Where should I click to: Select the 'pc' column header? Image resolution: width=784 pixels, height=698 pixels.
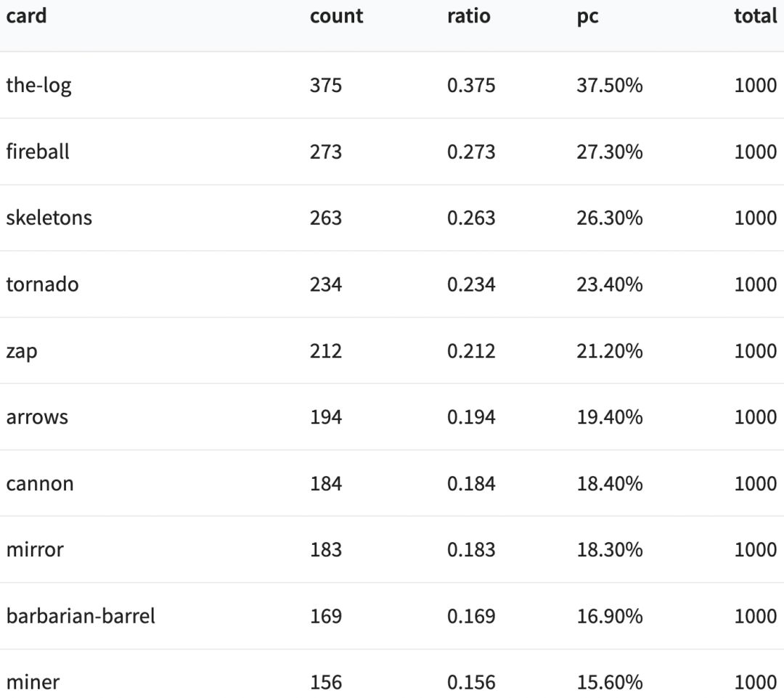coord(587,17)
